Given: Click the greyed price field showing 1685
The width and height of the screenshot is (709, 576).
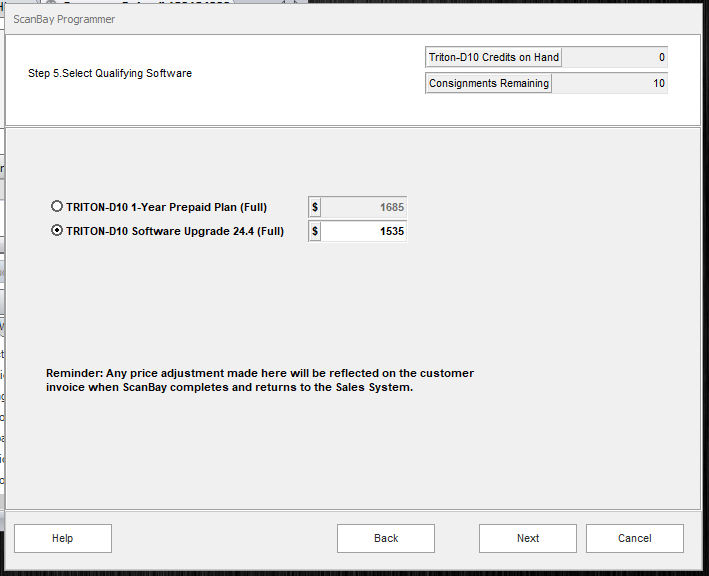Looking at the screenshot, I should coord(364,207).
